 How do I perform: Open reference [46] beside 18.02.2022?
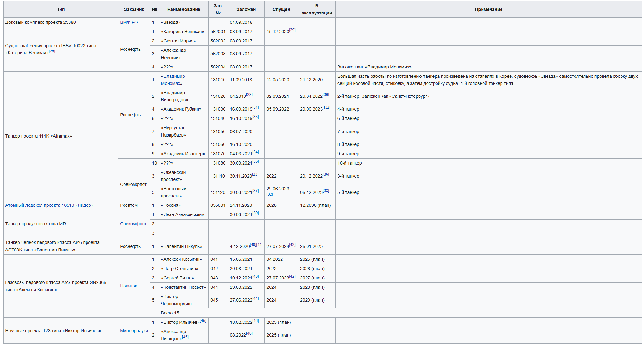tap(255, 321)
